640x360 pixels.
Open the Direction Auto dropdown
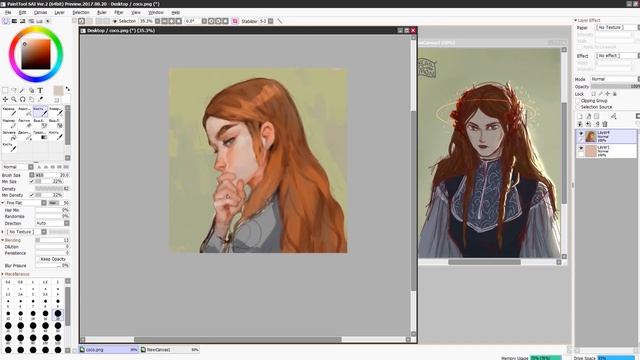click(52, 223)
